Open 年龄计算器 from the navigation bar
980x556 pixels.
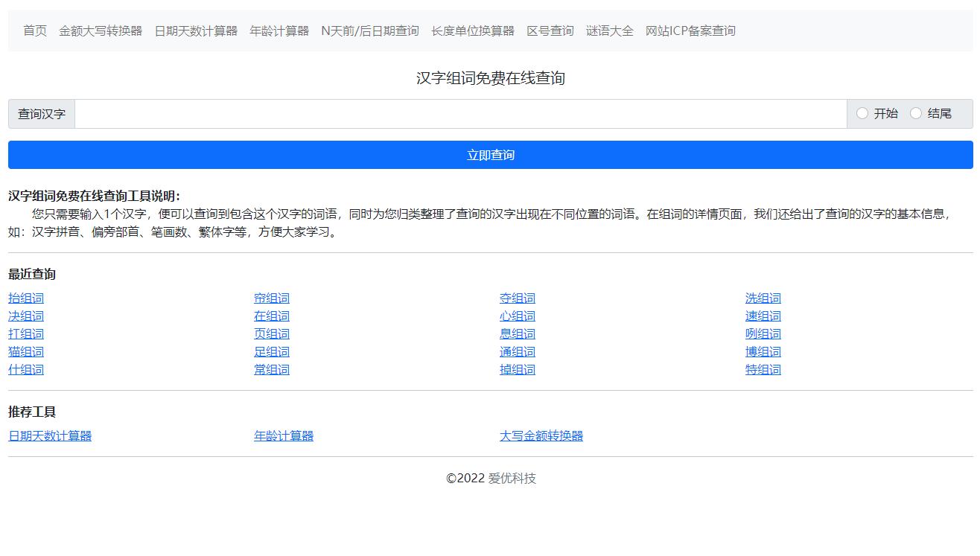point(279,31)
